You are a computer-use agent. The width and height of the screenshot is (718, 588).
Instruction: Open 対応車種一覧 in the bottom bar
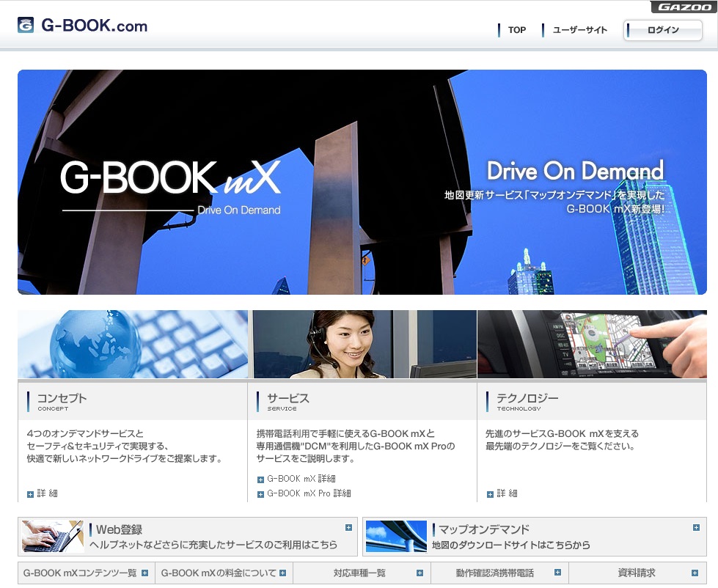361,573
